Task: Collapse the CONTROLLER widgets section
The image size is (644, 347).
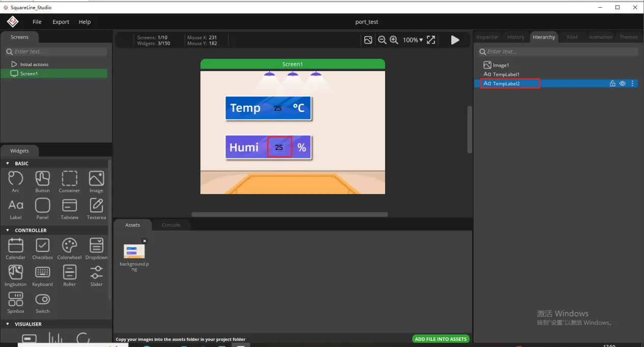Action: point(8,230)
